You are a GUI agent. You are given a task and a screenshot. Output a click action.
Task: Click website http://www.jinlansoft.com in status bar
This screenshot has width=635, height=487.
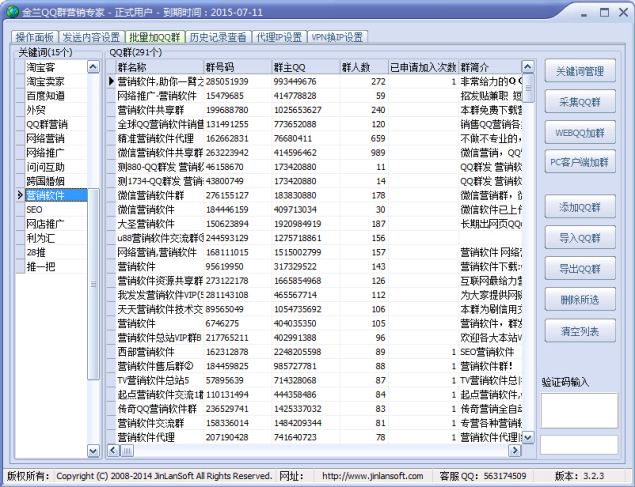click(372, 476)
